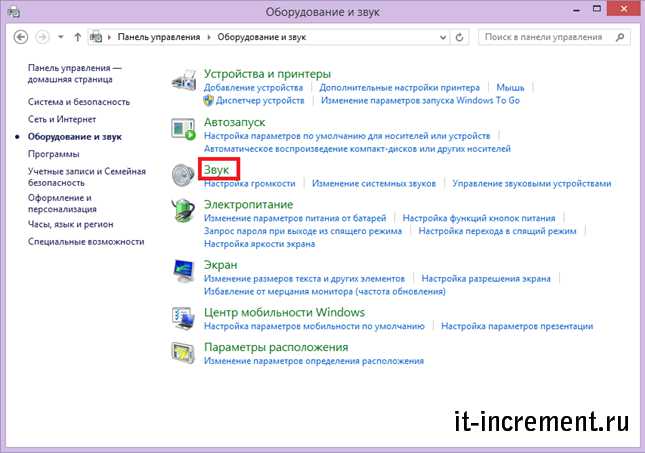Screen dimensions: 645x453
Task: Open the Звук heading
Action: [x=216, y=170]
